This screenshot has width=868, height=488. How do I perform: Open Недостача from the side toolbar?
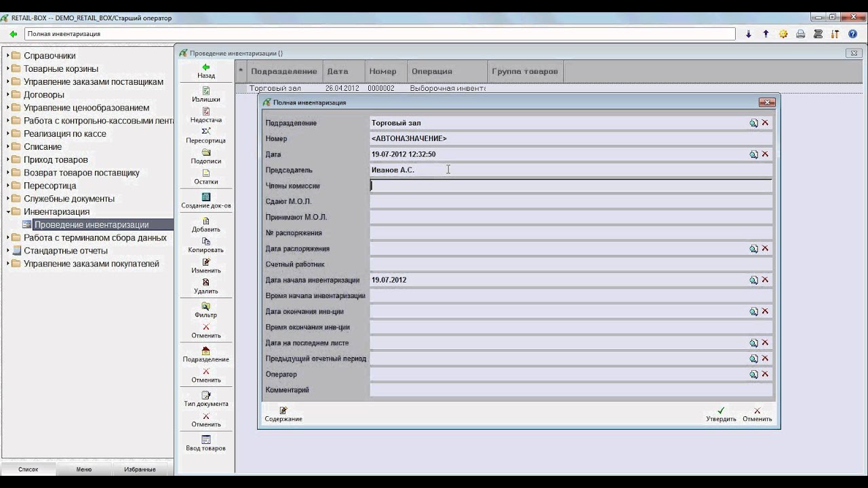[x=206, y=115]
